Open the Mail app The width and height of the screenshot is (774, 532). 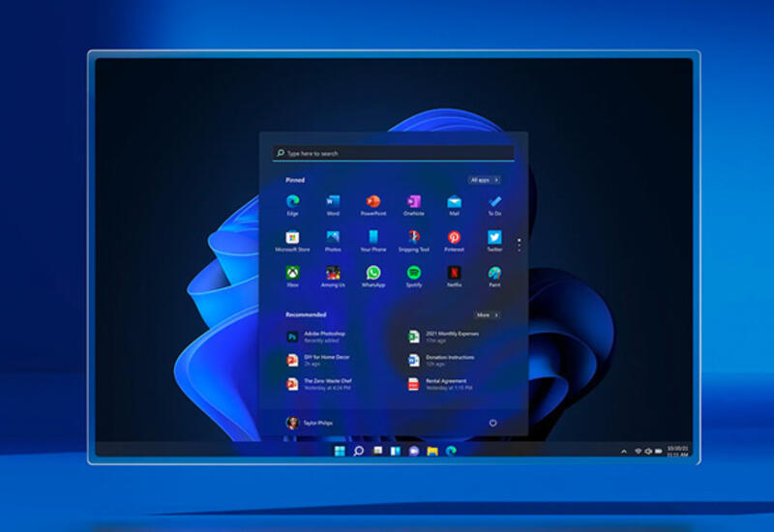click(454, 205)
